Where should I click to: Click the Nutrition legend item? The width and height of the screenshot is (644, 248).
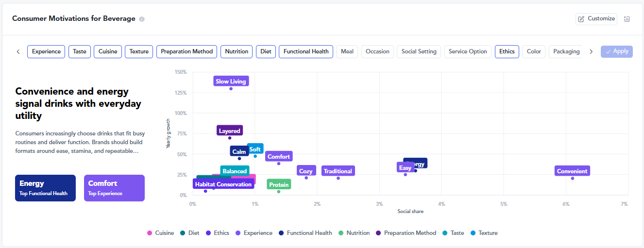354,233
